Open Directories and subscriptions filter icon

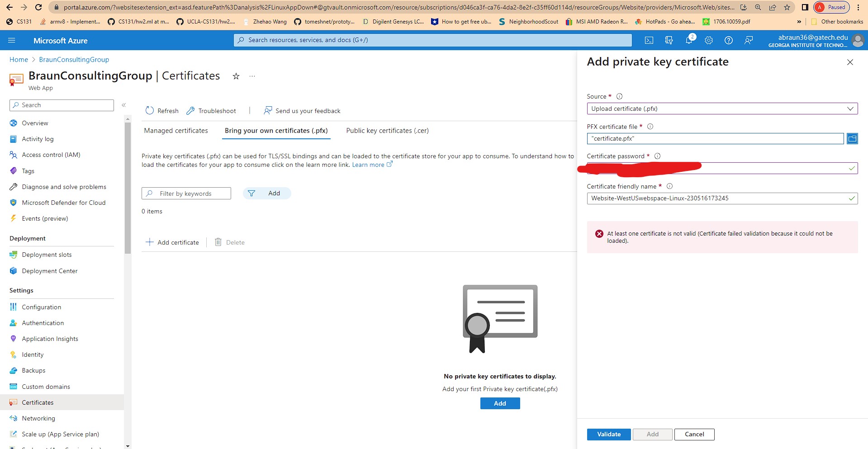pyautogui.click(x=669, y=40)
